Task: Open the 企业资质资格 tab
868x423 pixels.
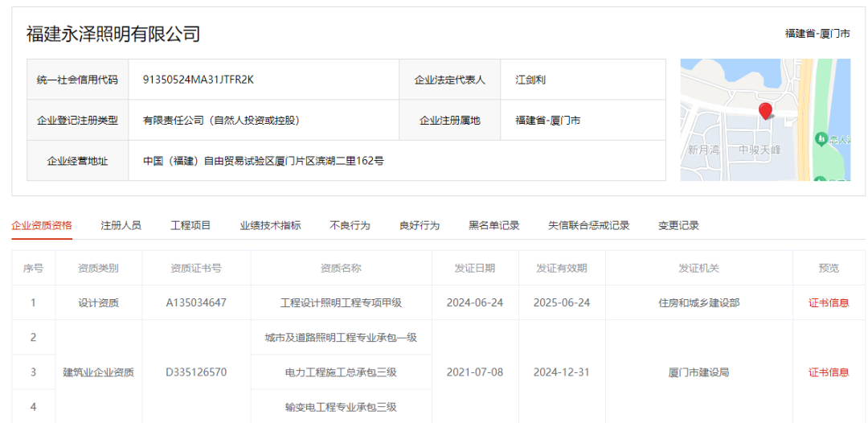Action: click(x=42, y=225)
